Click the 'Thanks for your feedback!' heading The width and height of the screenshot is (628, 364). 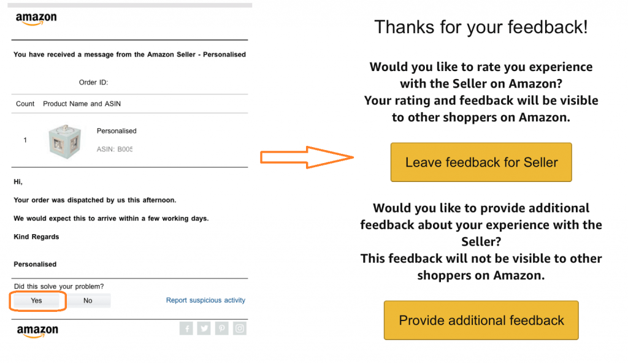click(481, 27)
